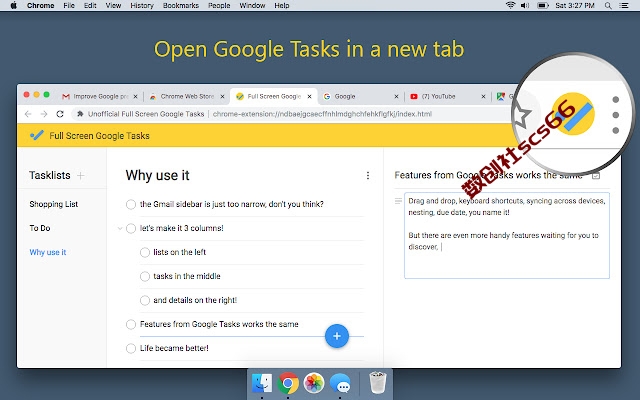Open the File menu
This screenshot has height=400, width=640.
point(69,5)
